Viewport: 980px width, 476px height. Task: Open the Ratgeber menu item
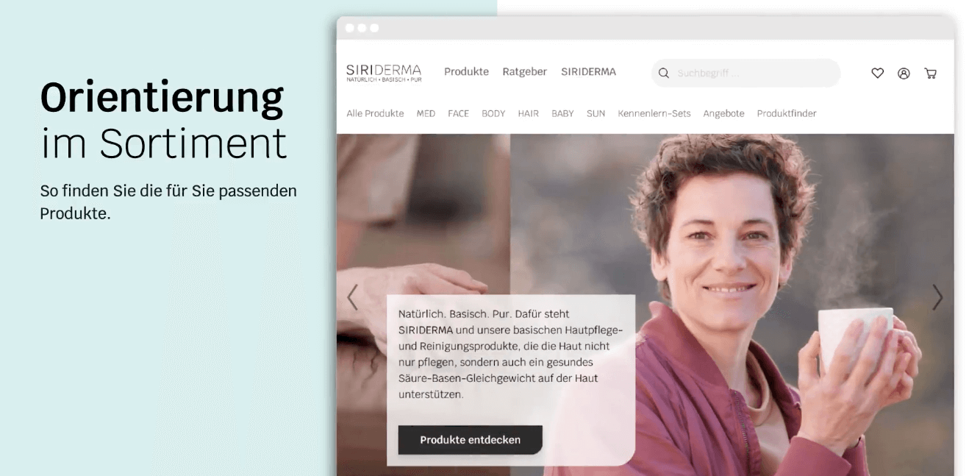click(524, 72)
